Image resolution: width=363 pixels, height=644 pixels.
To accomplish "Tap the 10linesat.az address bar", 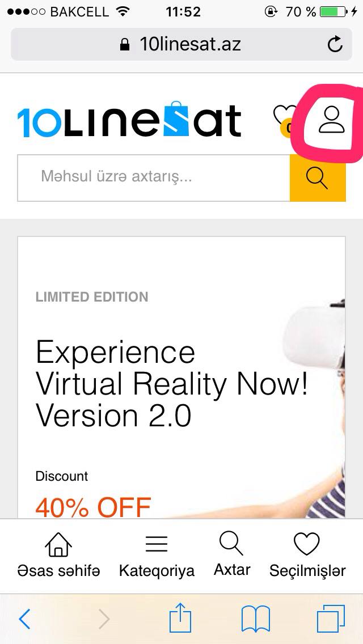I will pyautogui.click(x=181, y=44).
